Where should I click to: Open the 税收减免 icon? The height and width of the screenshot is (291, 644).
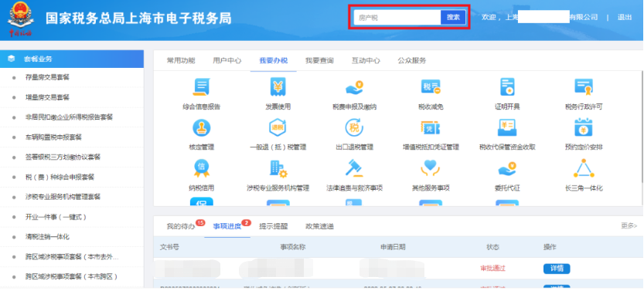click(431, 87)
